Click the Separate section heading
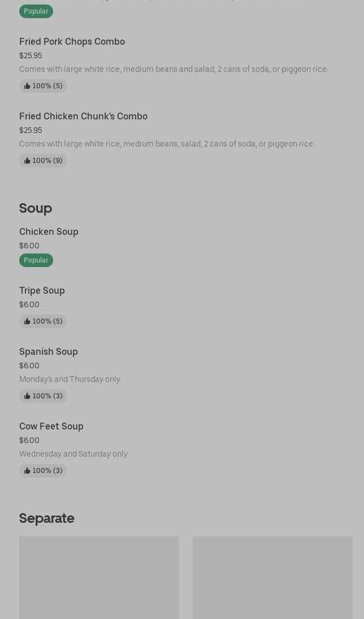The height and width of the screenshot is (619, 364). (47, 518)
